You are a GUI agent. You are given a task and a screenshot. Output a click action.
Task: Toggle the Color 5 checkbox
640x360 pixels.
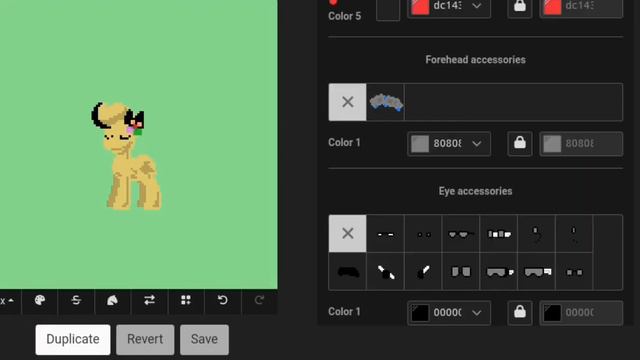388,9
